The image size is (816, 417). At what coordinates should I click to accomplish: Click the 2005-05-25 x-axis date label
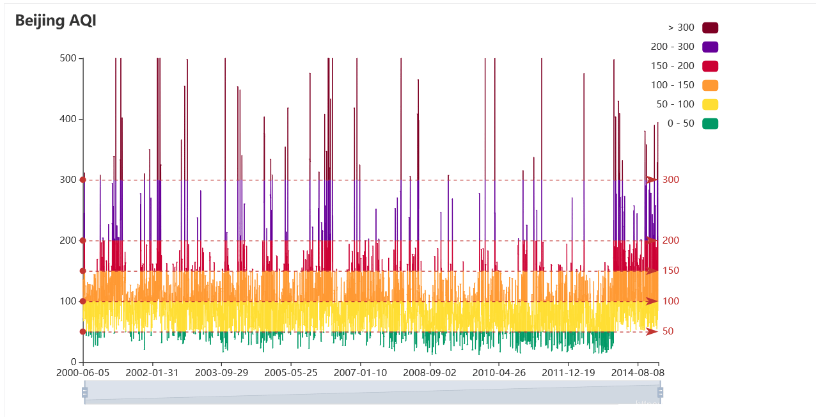[290, 373]
